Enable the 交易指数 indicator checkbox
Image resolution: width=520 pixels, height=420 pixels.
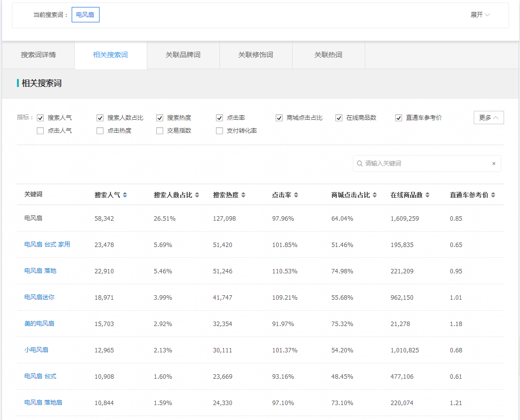(x=160, y=131)
